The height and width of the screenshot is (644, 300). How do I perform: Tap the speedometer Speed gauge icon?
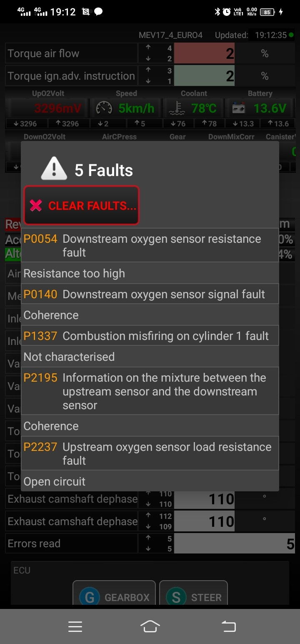click(x=104, y=108)
